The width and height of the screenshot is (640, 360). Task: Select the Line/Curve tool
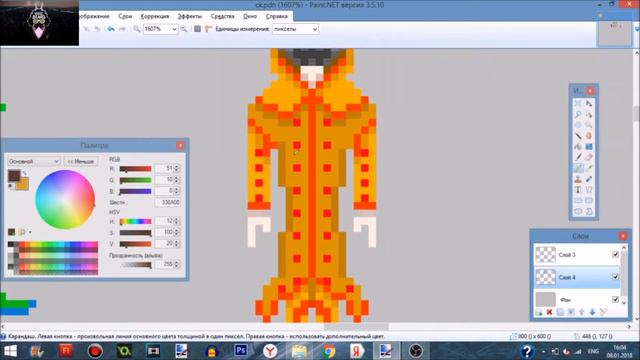(x=589, y=190)
